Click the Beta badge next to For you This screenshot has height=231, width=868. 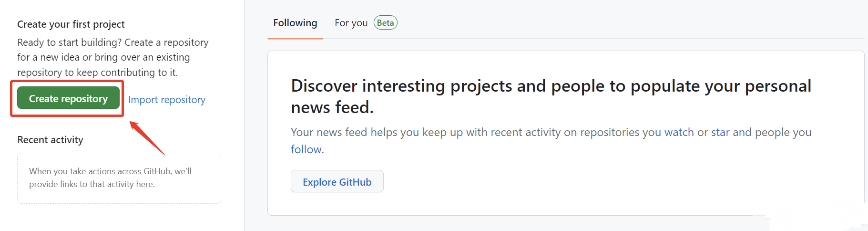385,23
